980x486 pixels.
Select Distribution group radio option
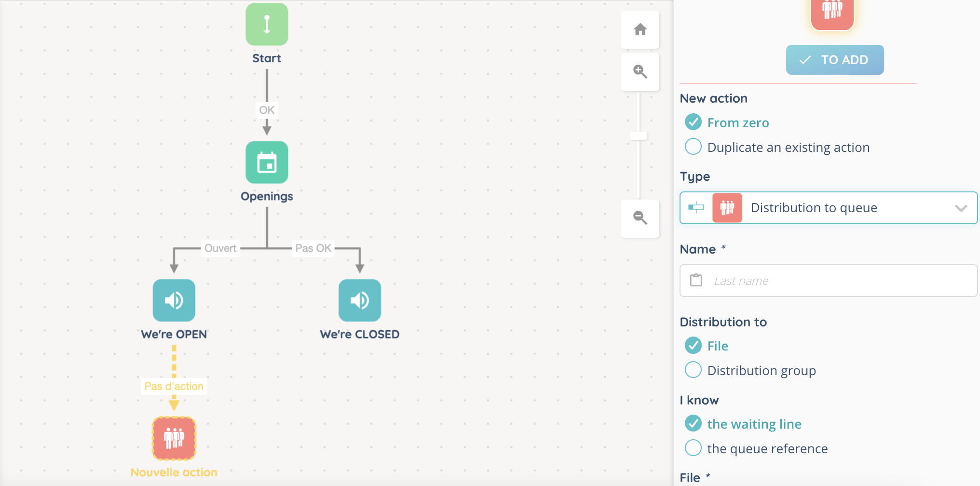(x=694, y=370)
